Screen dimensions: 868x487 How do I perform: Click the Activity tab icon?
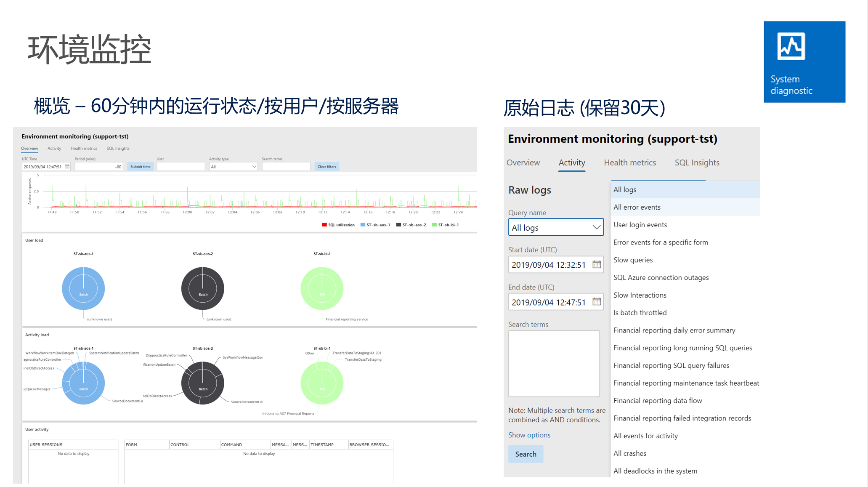coord(571,162)
